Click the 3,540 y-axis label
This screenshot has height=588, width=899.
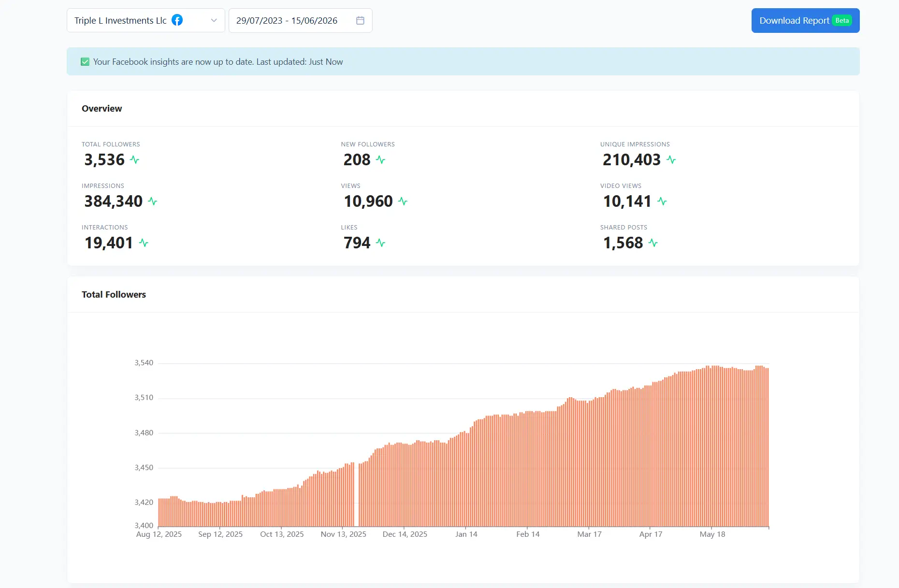coord(144,363)
